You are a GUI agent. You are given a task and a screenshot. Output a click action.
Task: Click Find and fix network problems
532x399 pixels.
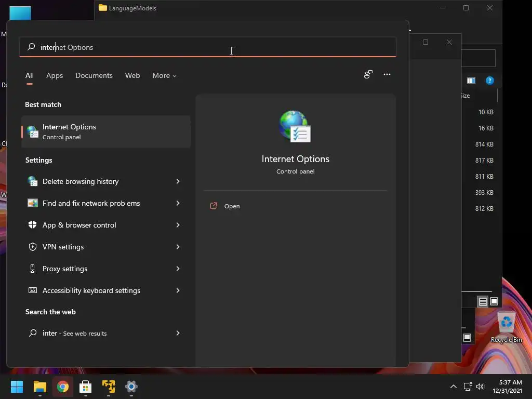click(x=91, y=203)
